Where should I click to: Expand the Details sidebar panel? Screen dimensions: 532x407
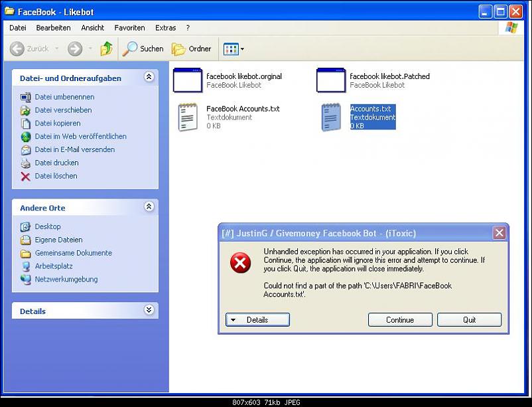(149, 310)
